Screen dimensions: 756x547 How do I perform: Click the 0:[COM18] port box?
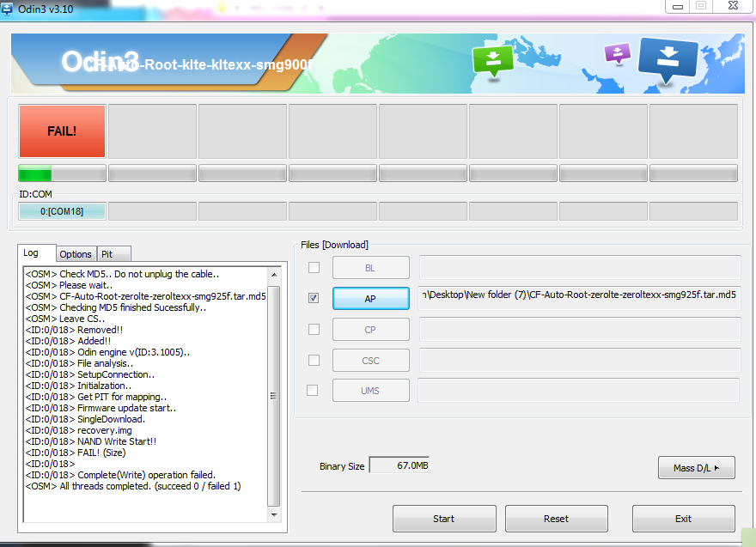pos(62,211)
